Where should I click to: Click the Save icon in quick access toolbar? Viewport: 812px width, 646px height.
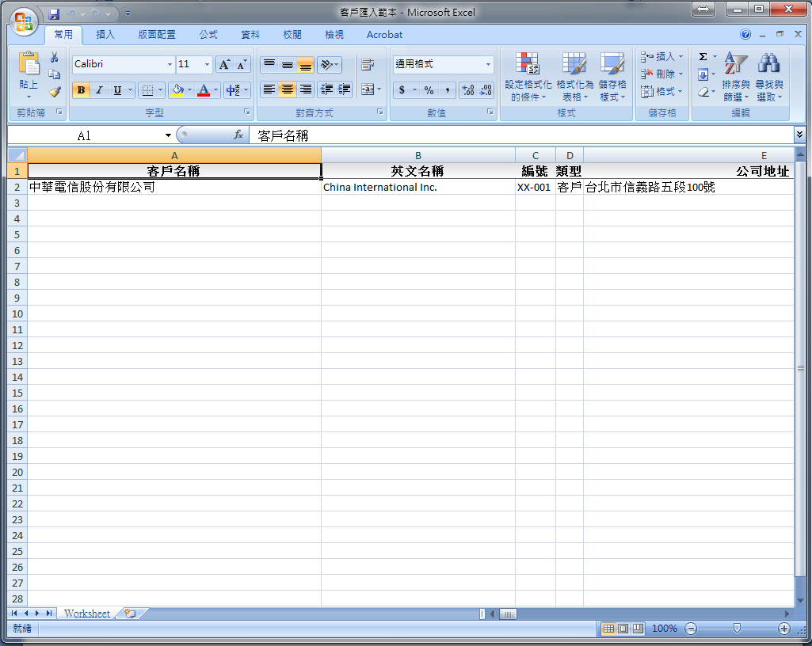[54, 14]
